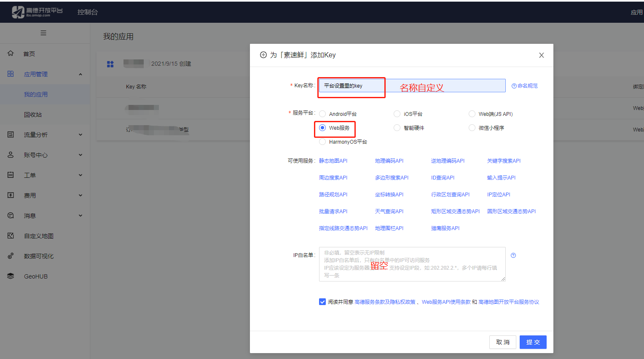Viewport: 644px width, 359px height.
Task: Click the Key名称 input field
Action: click(412, 86)
